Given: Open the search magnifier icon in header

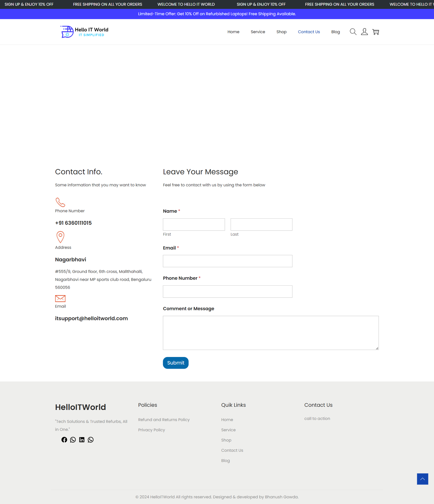Looking at the screenshot, I should (x=353, y=32).
